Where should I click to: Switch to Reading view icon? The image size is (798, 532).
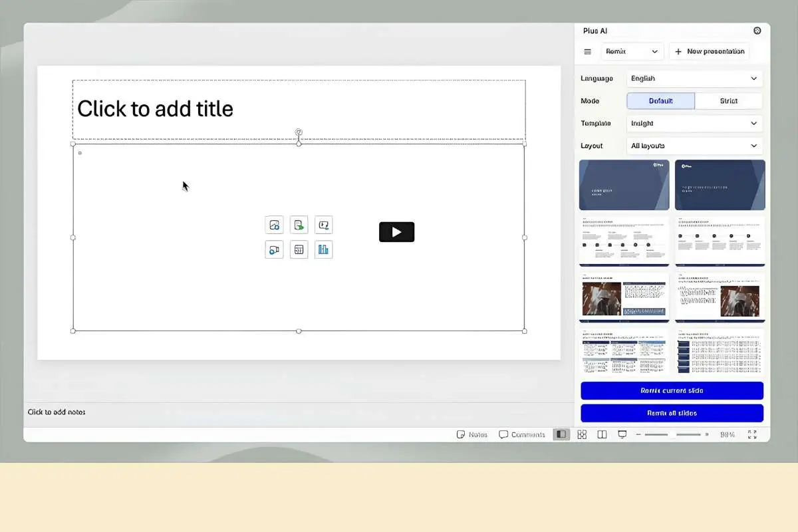coord(602,434)
